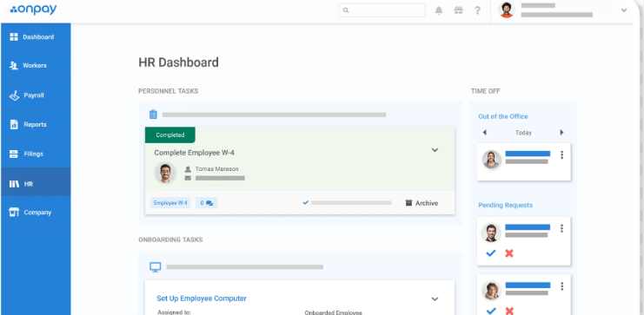Click the Today date label
This screenshot has width=644, height=315.
coord(523,133)
